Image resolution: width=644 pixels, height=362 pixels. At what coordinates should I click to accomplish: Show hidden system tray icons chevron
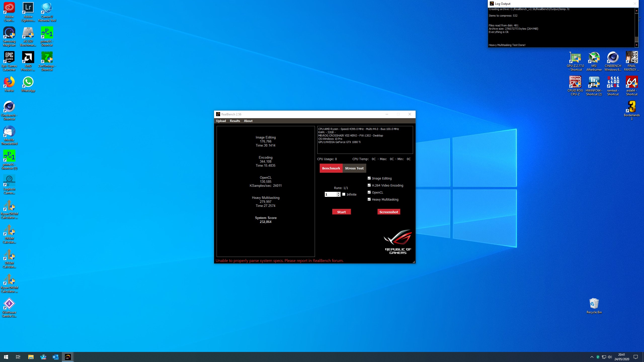coord(592,357)
